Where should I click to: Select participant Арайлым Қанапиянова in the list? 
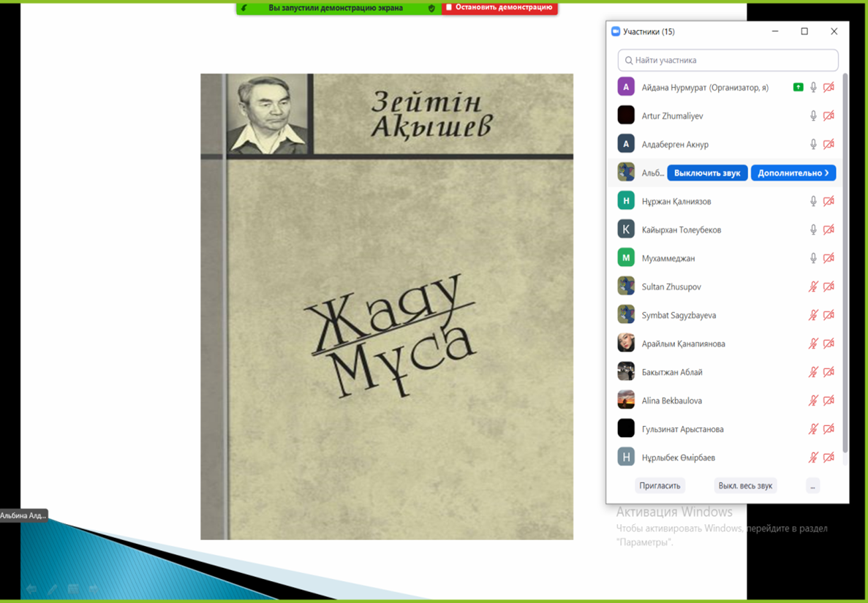[683, 344]
